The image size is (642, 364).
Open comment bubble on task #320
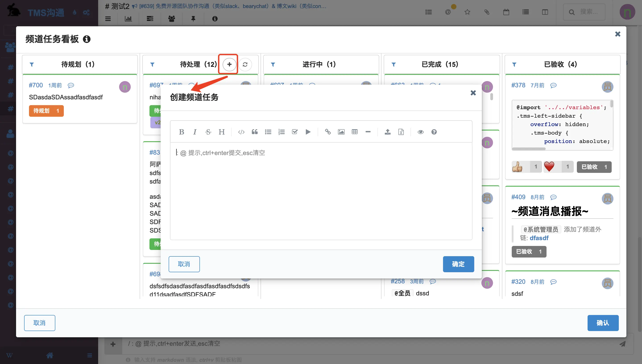click(553, 282)
